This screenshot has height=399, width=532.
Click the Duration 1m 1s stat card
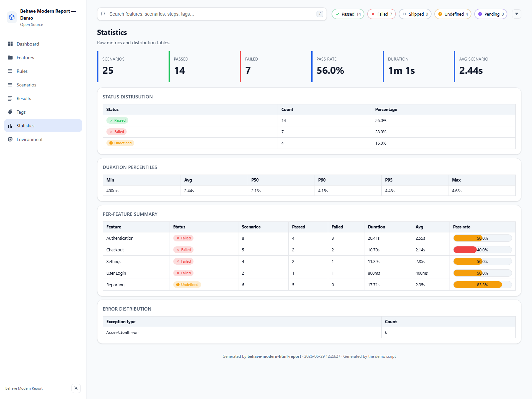click(x=416, y=66)
